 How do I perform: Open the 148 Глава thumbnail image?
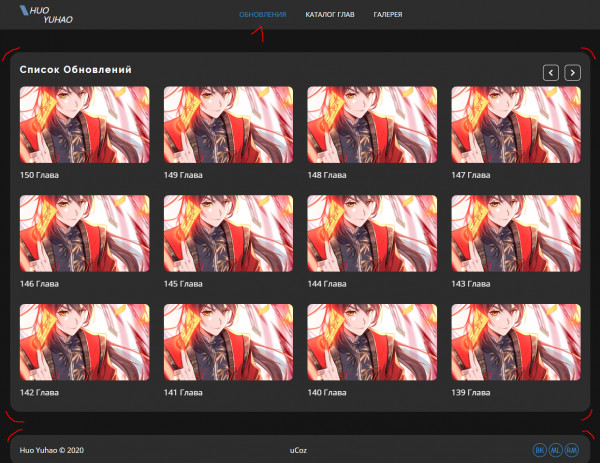point(372,125)
